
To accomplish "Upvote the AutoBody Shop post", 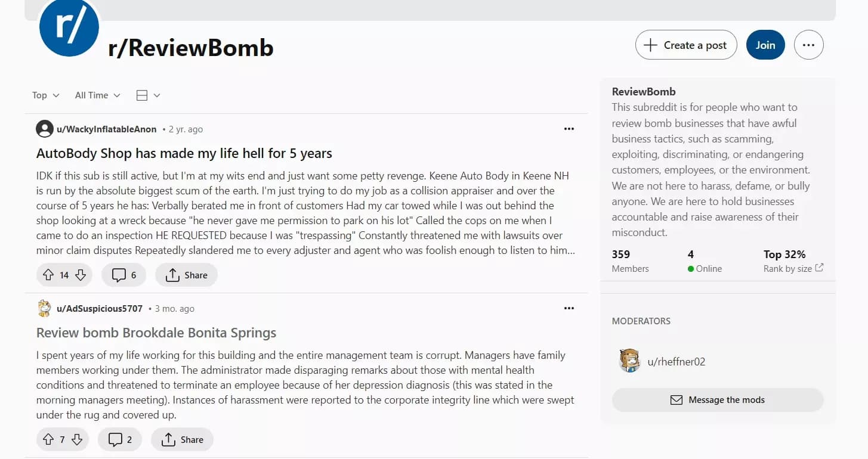I will (51, 275).
